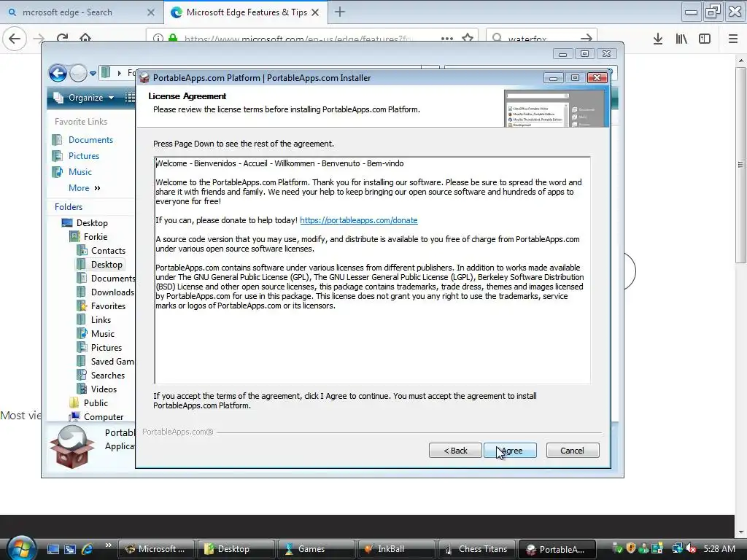Select the Favorites folder in tree
The image size is (747, 560).
(x=108, y=306)
